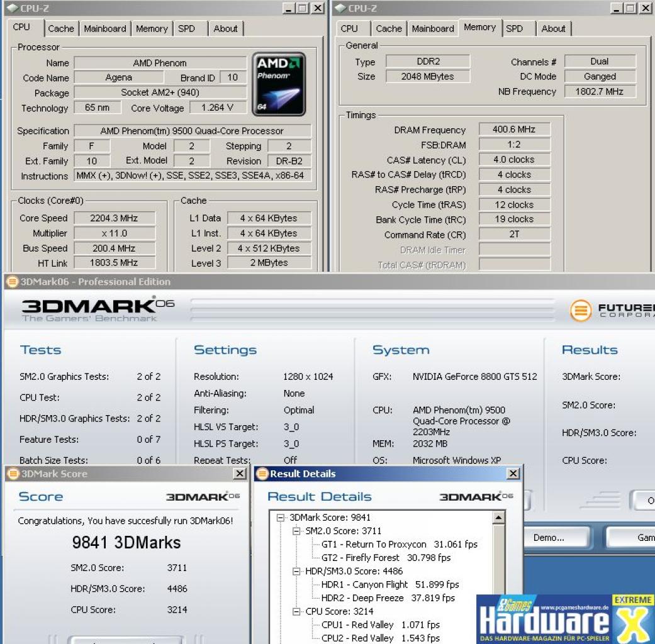
Task: Open Mainboard tab in right CPU-Z window
Action: pyautogui.click(x=433, y=29)
